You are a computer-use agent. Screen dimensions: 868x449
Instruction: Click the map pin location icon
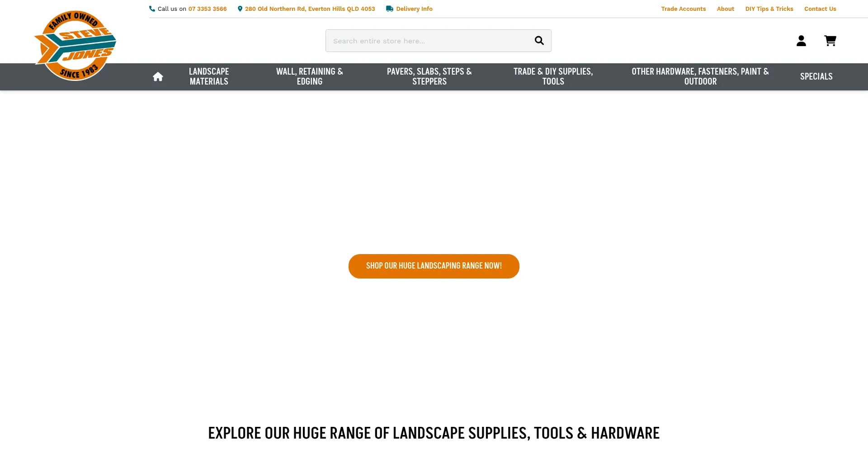[x=240, y=9]
